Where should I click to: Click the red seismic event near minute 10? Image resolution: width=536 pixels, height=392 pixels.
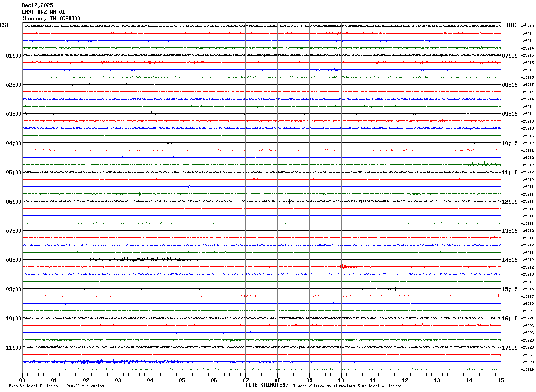click(347, 267)
